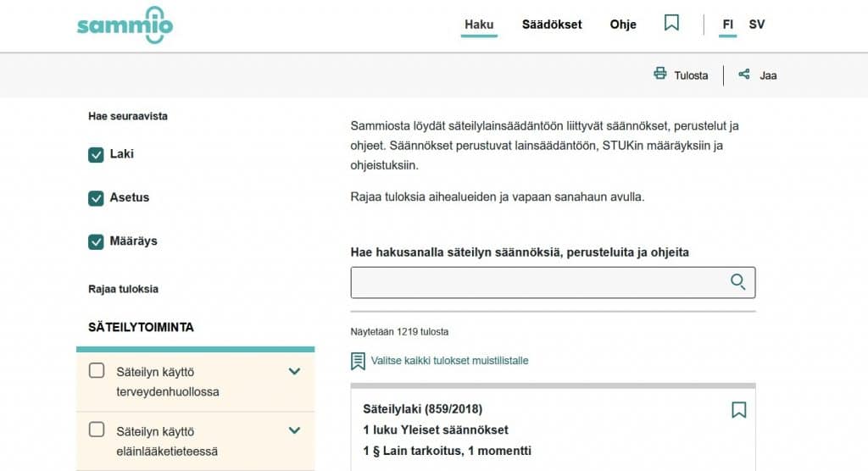Expand Säteilyn käyttö eläinlääketieteessä chevron
Screen dimensions: 868x471
coord(294,430)
